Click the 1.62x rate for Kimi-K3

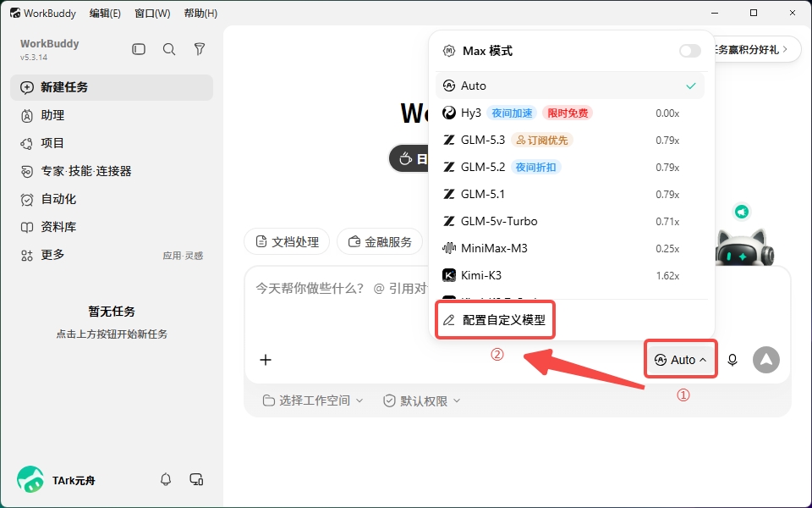[667, 276]
